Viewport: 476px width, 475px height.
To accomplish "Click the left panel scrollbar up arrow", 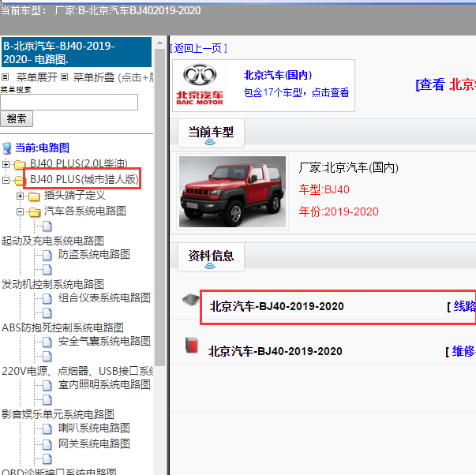I will pos(159,43).
